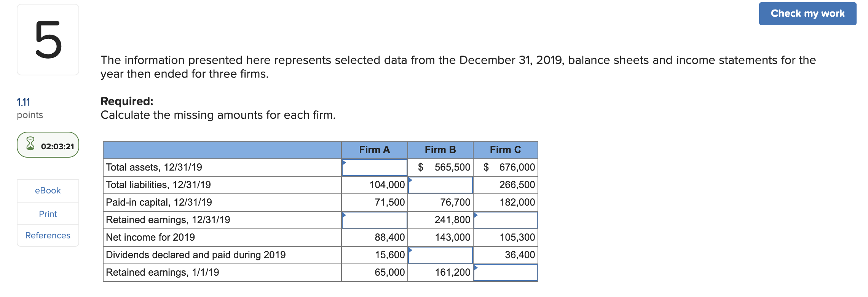The width and height of the screenshot is (868, 297).
Task: Click the 02:03:21 timer display
Action: coord(57,146)
